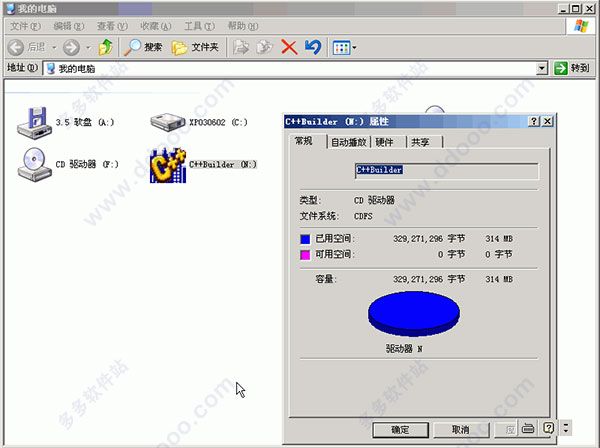Viewport: 600px width, 448px height.
Task: Select the C++Builder (N:) drive icon
Action: click(168, 165)
